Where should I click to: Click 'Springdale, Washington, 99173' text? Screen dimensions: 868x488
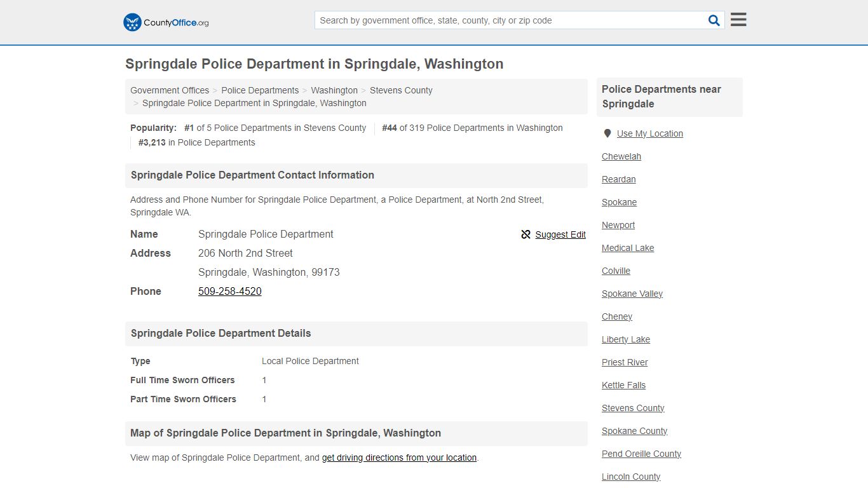coord(269,272)
